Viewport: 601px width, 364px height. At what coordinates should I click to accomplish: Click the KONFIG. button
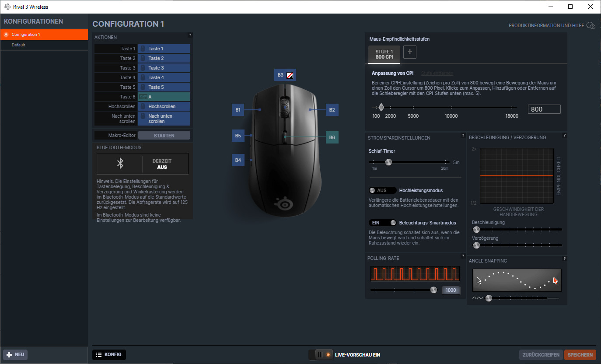(x=109, y=354)
